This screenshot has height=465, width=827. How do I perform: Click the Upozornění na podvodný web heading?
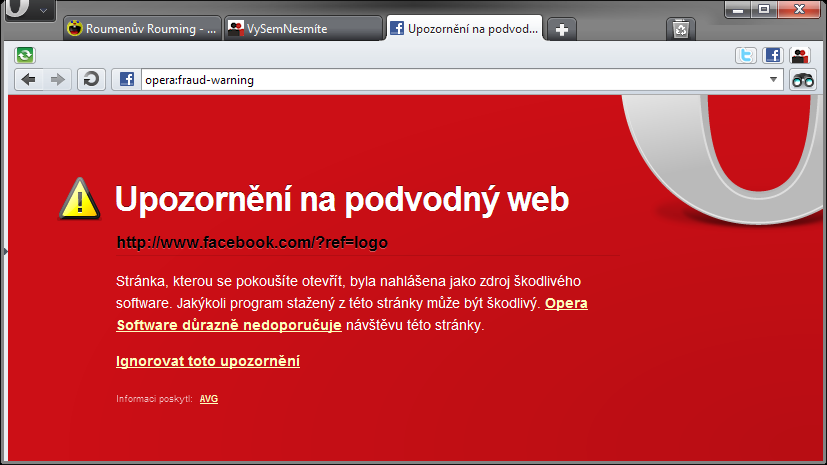[x=342, y=199]
